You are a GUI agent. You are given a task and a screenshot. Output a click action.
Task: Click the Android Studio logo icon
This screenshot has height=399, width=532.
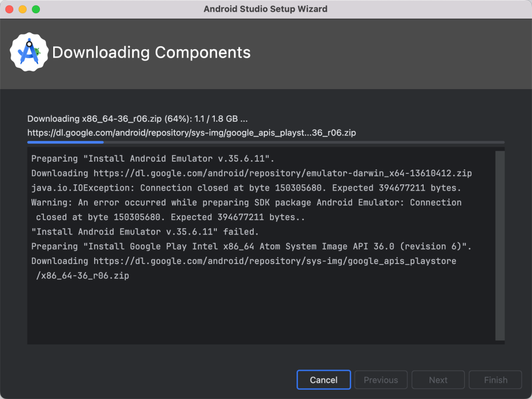click(x=30, y=52)
